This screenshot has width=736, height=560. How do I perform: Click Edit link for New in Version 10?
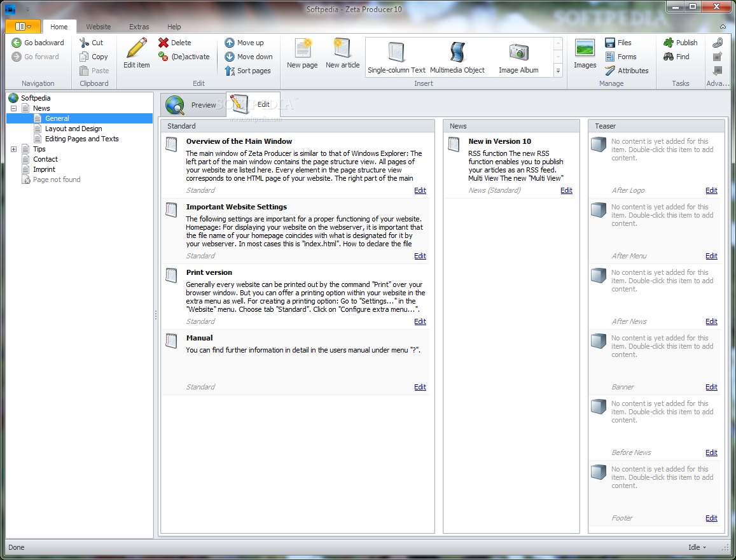567,190
